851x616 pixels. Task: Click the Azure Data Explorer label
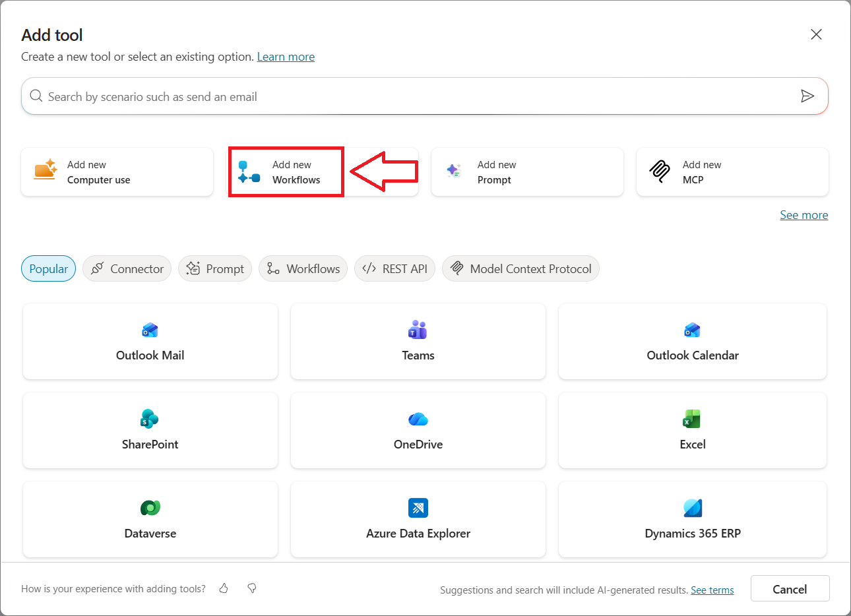(418, 534)
